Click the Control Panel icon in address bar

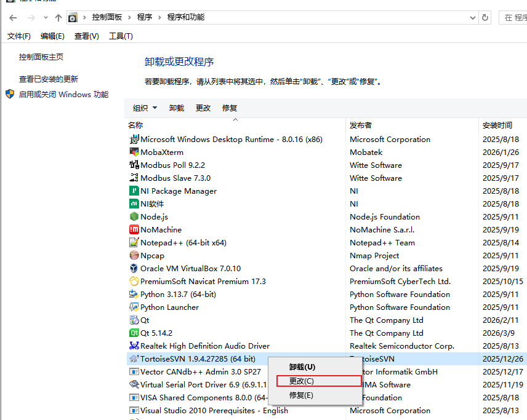[73, 17]
